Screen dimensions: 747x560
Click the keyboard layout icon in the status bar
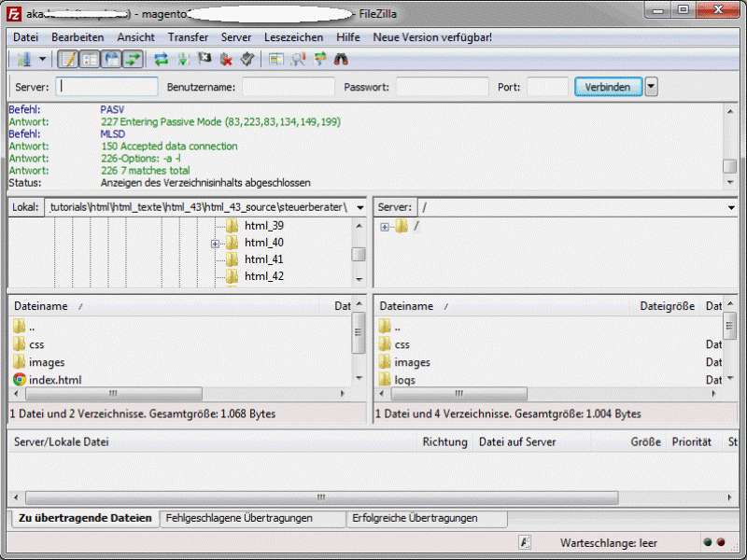525,542
